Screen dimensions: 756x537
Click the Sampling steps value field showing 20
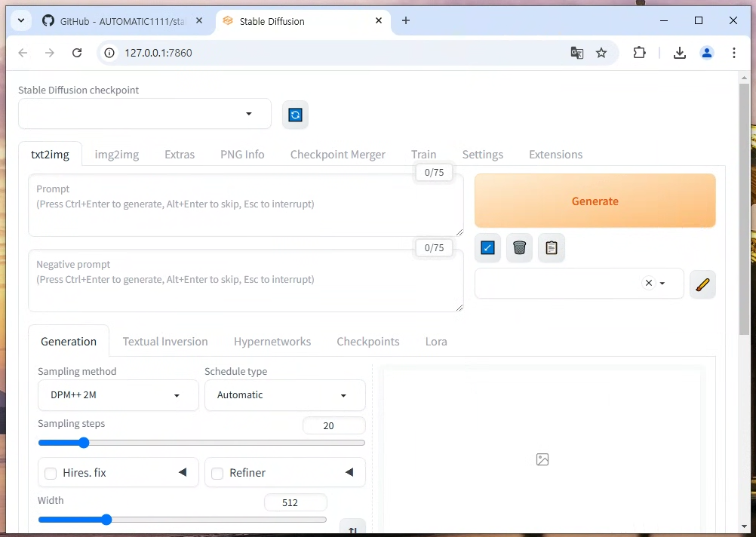click(x=333, y=425)
